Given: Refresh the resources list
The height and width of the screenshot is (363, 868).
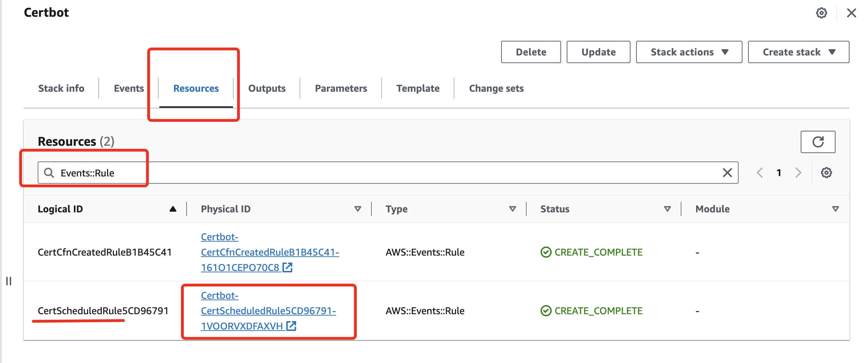Looking at the screenshot, I should 818,142.
